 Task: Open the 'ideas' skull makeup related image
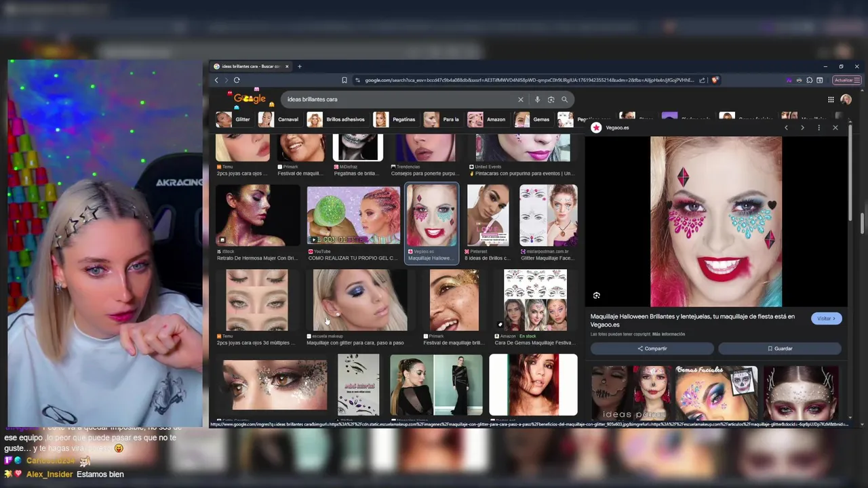(631, 393)
